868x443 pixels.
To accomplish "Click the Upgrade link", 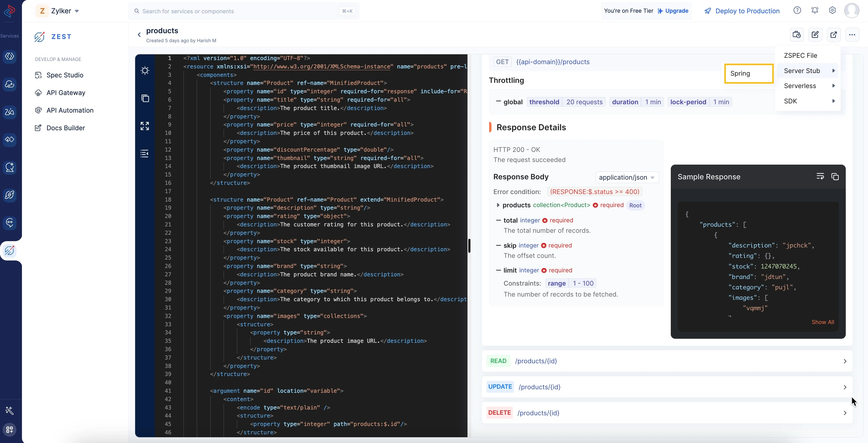I will click(x=673, y=11).
